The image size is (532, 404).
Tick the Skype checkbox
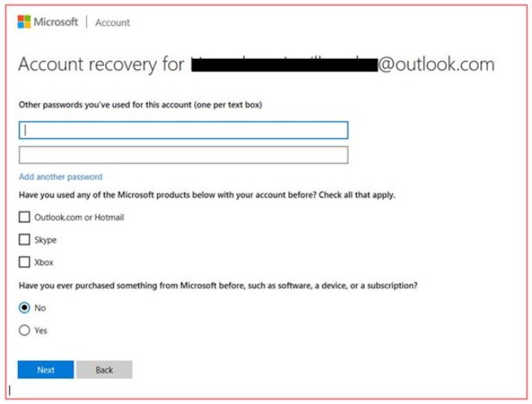point(24,239)
